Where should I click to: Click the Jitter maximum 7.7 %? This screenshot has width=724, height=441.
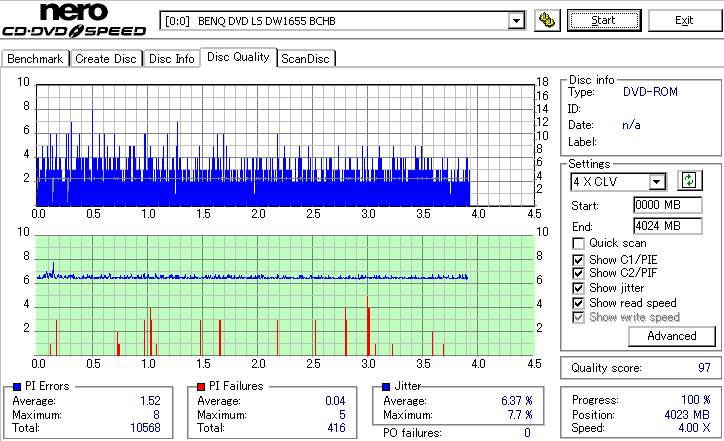520,415
